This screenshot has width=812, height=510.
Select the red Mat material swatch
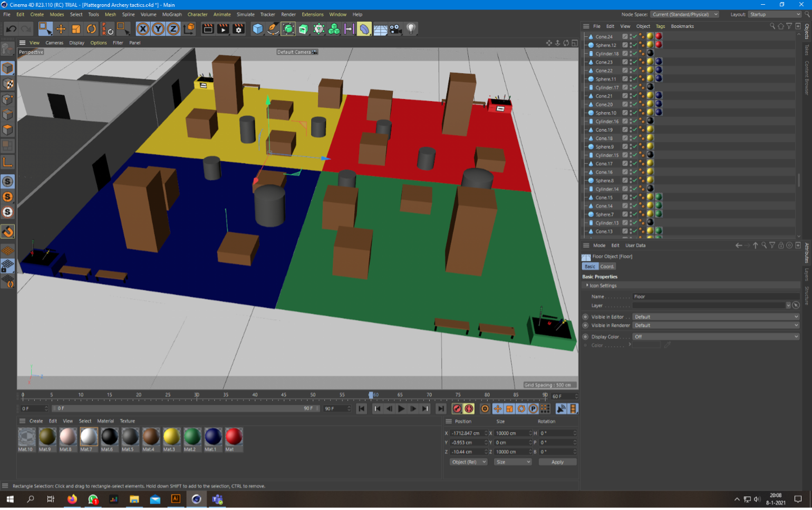[234, 437]
